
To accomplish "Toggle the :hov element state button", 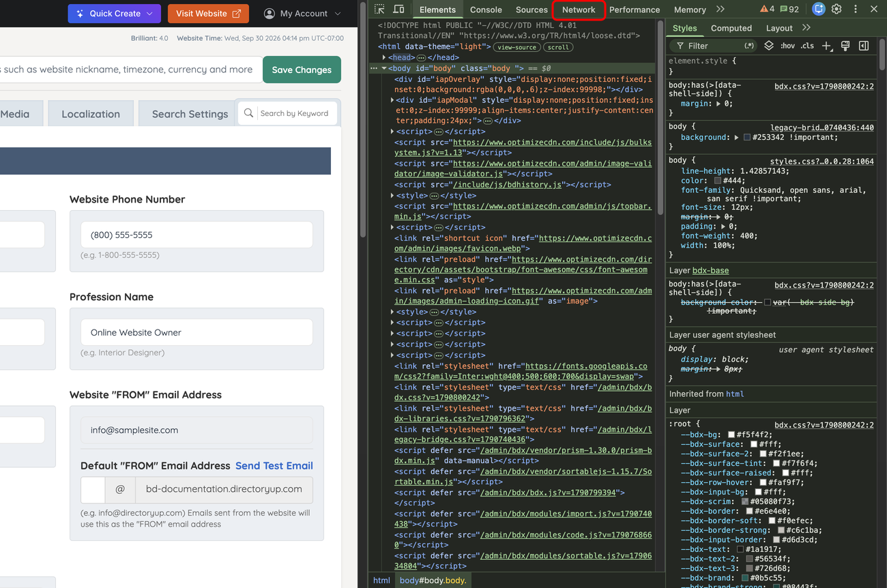I will pos(787,46).
